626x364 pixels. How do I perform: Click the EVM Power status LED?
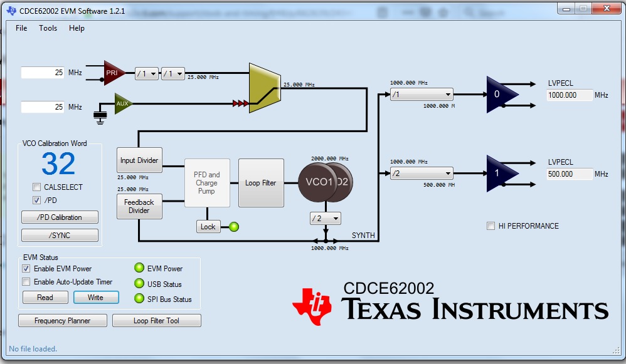[x=139, y=268]
